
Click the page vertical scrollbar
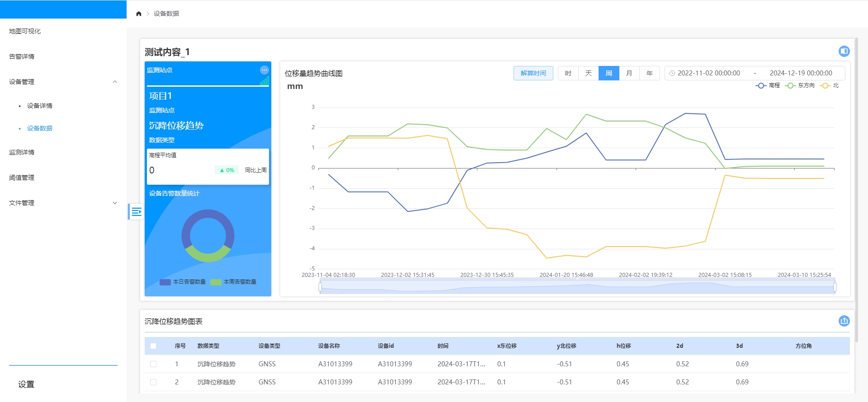(x=856, y=190)
